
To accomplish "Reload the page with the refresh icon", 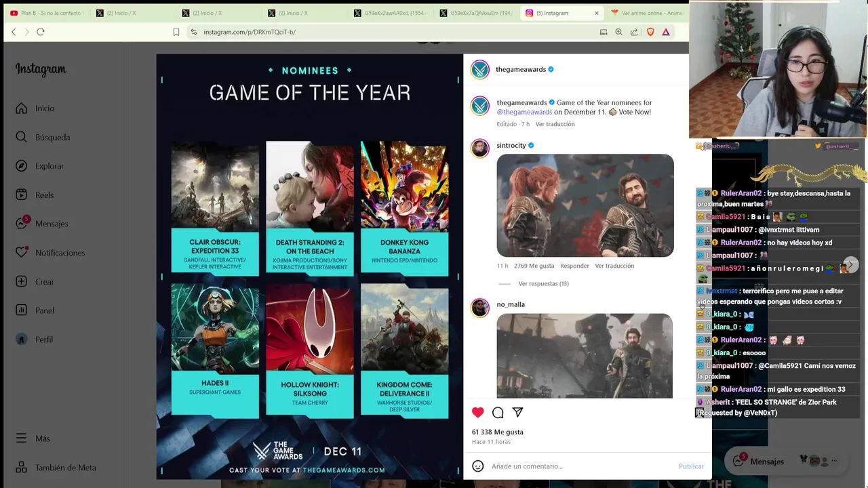I will pos(41,32).
